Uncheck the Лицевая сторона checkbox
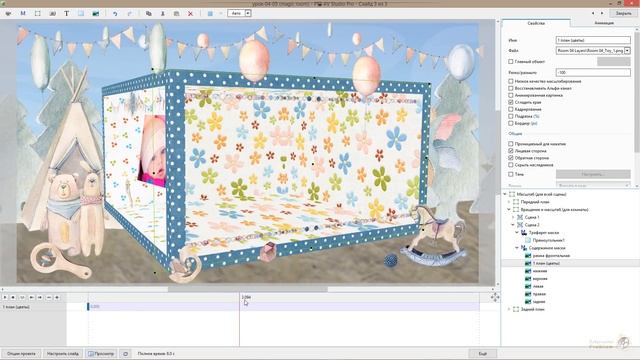Screen dimensions: 640x360 [x=511, y=151]
